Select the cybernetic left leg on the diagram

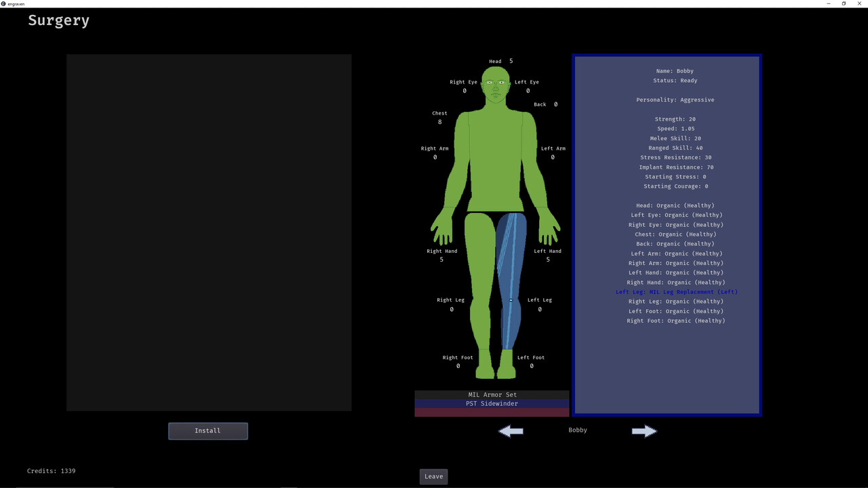pos(512,271)
